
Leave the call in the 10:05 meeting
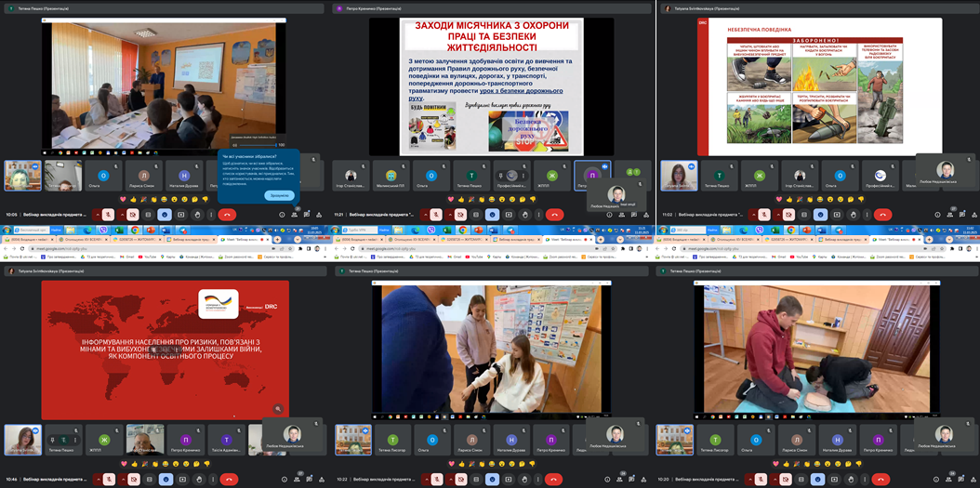coord(227,214)
